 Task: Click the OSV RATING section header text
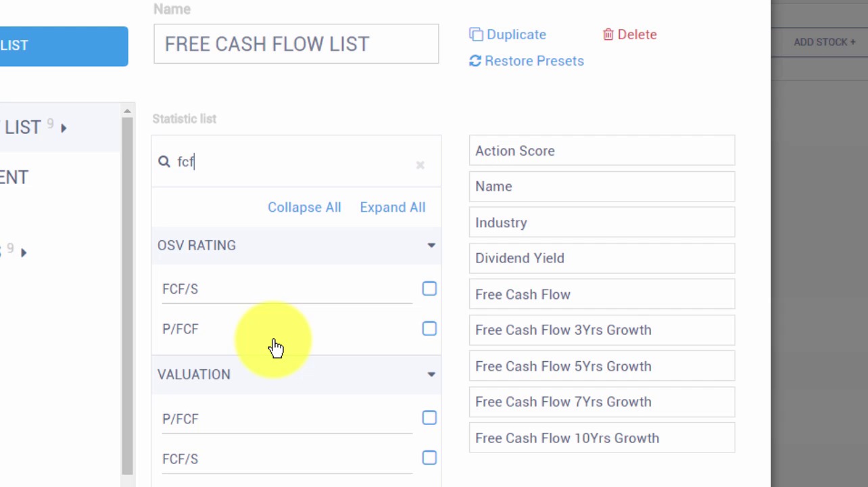(197, 246)
